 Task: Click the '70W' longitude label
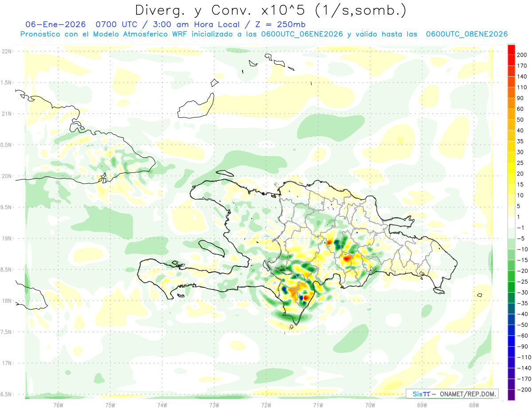point(370,404)
